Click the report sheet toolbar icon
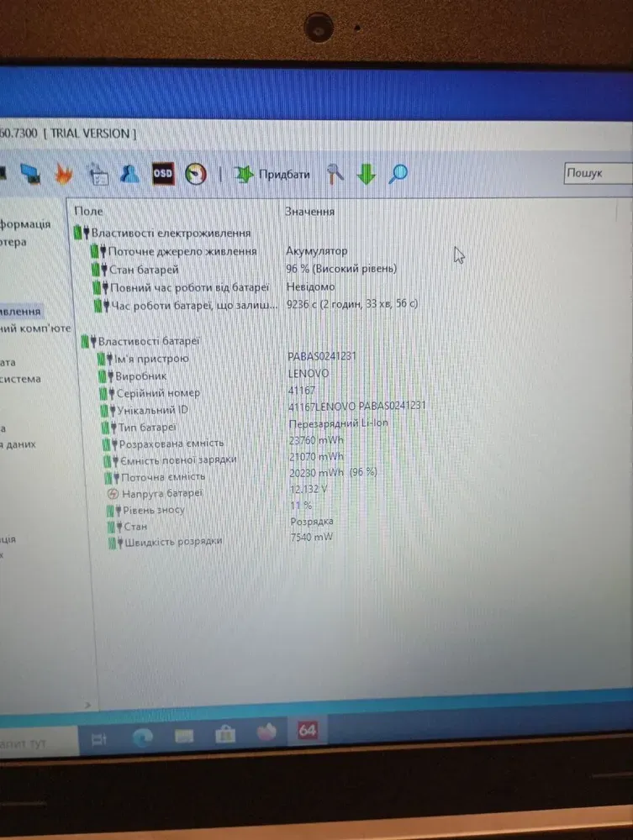633x840 pixels. [x=98, y=175]
